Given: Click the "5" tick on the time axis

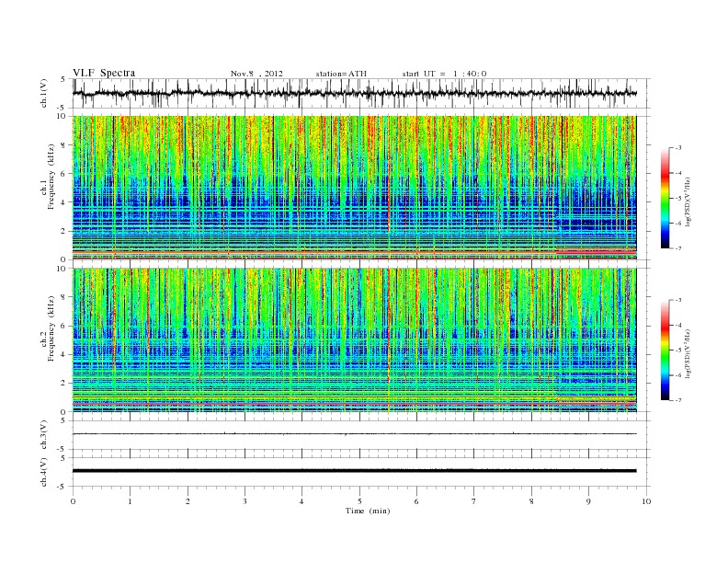Looking at the screenshot, I should (359, 501).
